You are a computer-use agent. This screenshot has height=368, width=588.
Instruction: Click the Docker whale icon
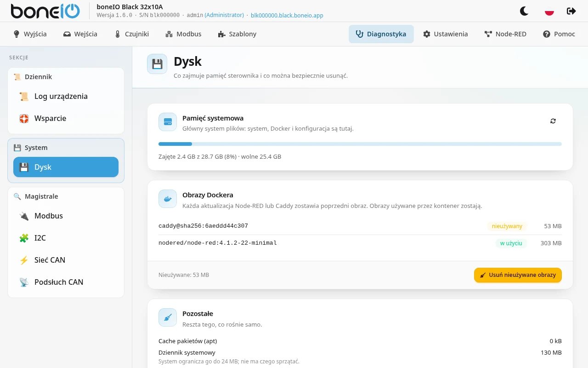168,199
